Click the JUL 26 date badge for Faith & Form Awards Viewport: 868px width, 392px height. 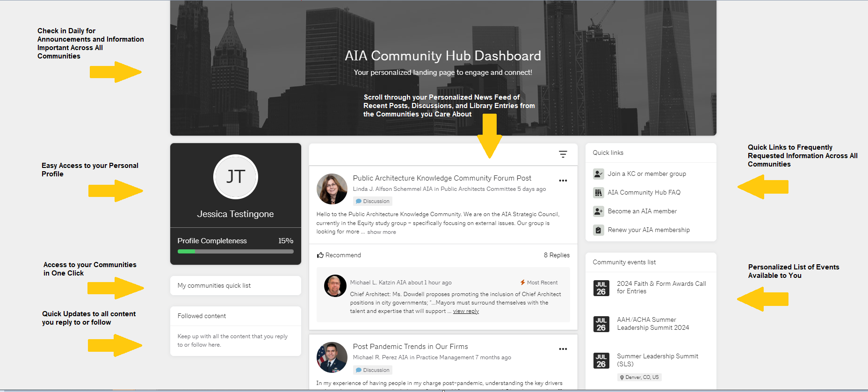point(601,288)
